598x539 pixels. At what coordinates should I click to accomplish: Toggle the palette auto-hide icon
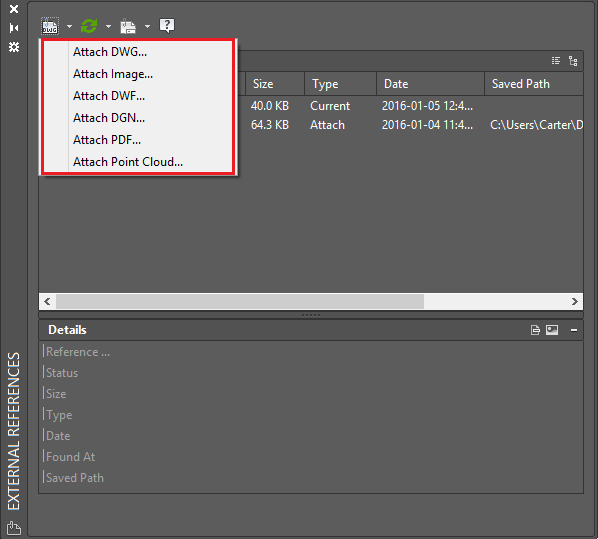[x=14, y=28]
